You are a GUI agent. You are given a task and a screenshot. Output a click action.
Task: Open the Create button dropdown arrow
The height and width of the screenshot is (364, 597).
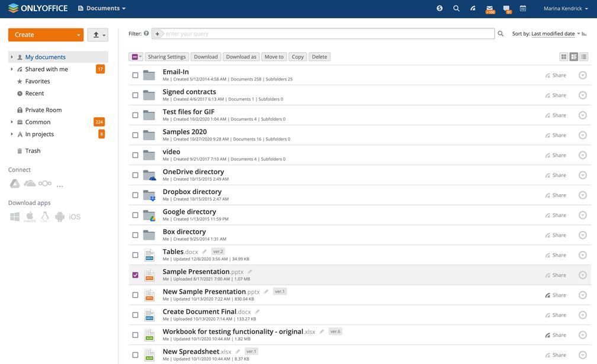78,35
